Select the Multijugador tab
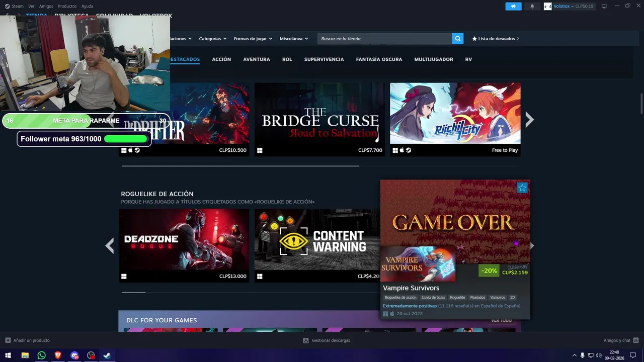The image size is (644, 362). pyautogui.click(x=434, y=59)
